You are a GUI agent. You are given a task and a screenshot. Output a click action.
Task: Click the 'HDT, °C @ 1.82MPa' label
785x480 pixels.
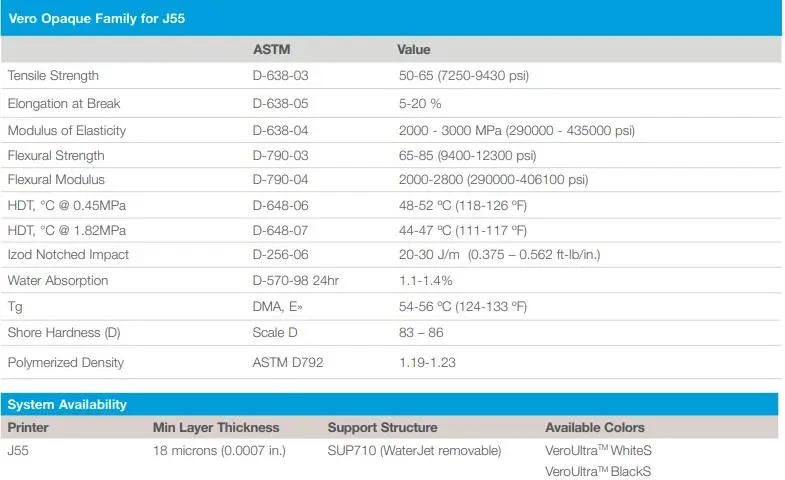point(67,231)
